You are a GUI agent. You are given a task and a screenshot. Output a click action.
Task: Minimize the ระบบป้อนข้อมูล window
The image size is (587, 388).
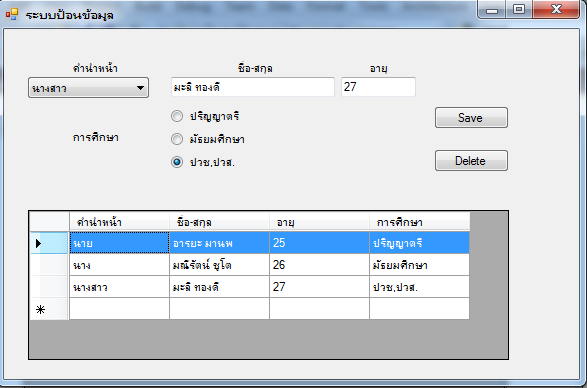pyautogui.click(x=492, y=9)
